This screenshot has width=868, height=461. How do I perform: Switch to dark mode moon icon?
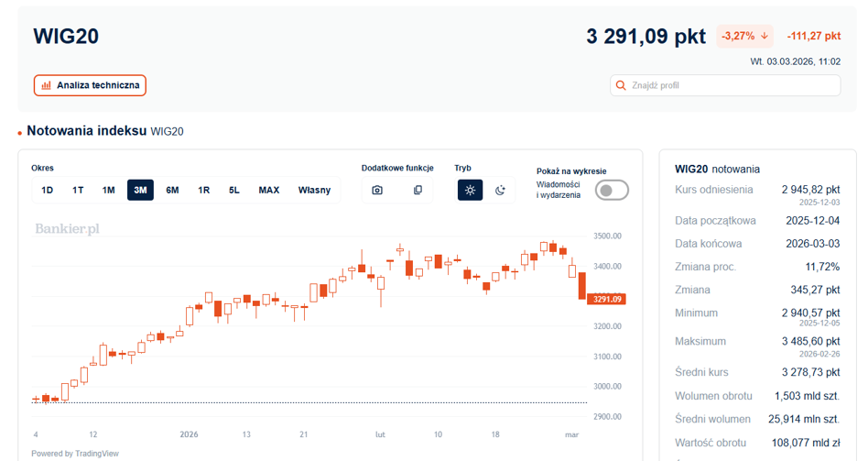500,190
